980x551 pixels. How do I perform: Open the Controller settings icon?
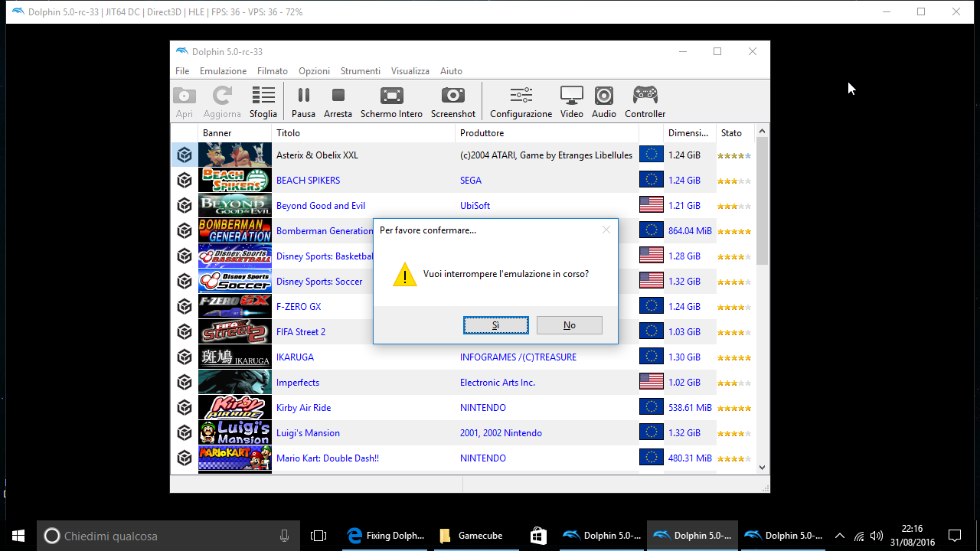[645, 96]
